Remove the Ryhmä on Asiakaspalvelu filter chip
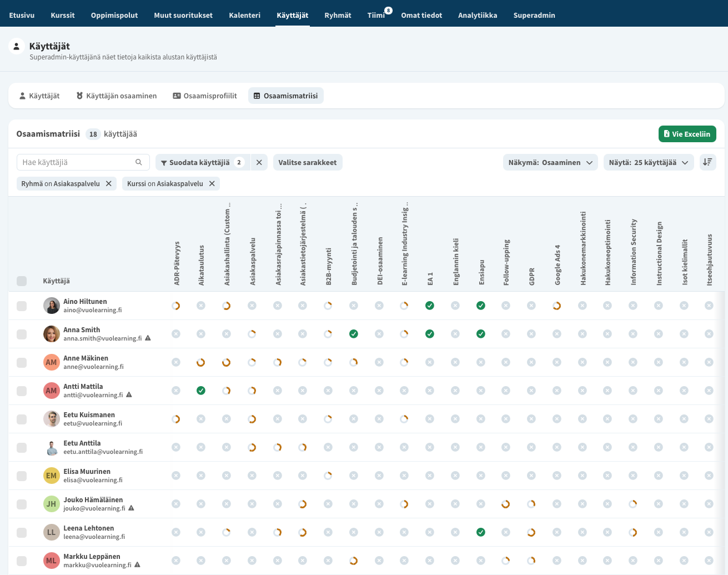The height and width of the screenshot is (575, 728). 109,183
